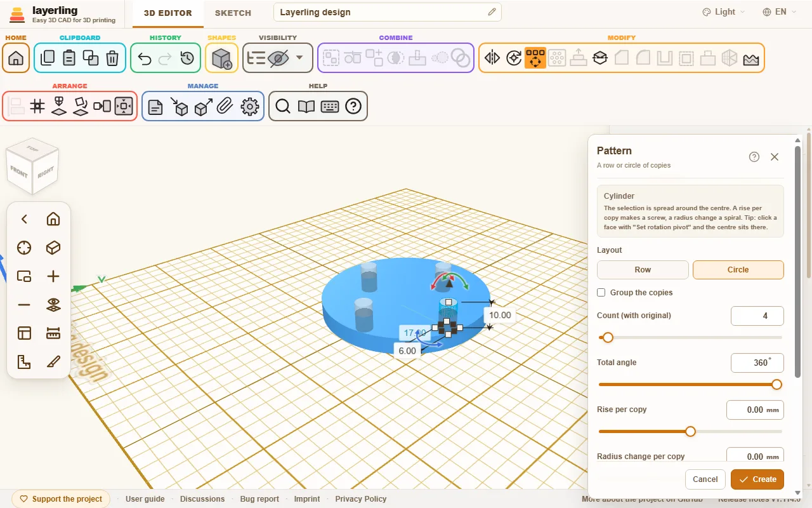Click the question mark Help icon
Viewport: 812px width, 508px height.
353,107
